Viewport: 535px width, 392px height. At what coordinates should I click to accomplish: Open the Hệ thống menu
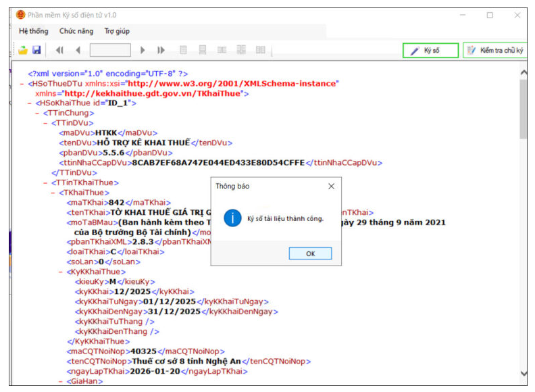point(34,31)
